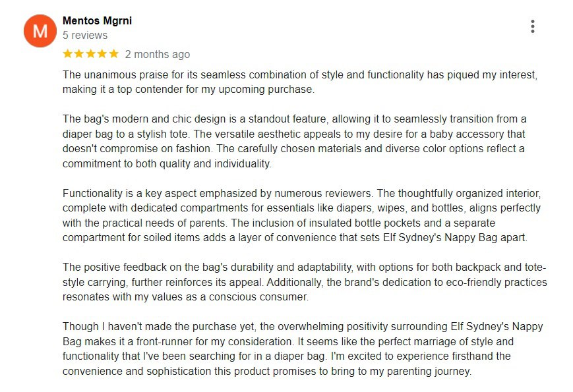Click the first star in the rating
Screen dimensions: 573x392
coord(68,53)
